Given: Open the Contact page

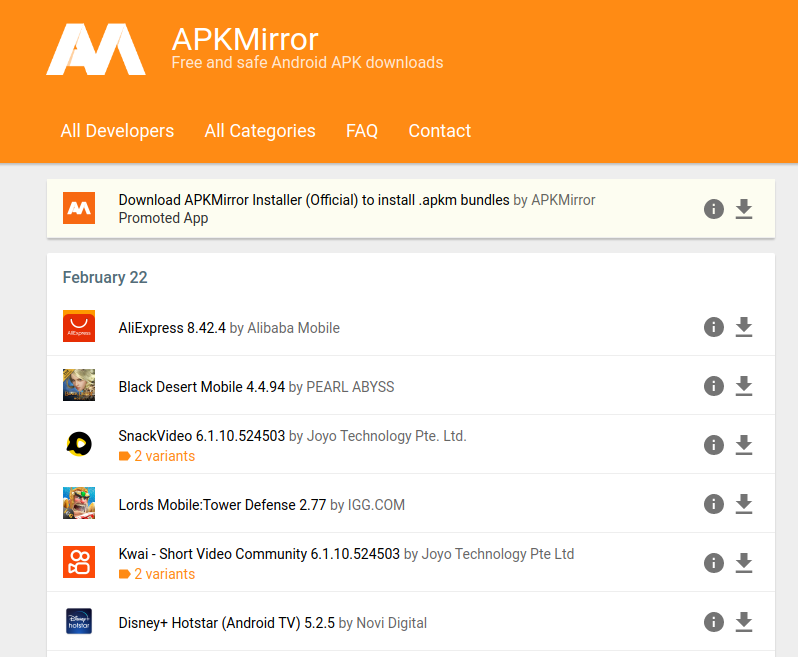Looking at the screenshot, I should point(440,131).
